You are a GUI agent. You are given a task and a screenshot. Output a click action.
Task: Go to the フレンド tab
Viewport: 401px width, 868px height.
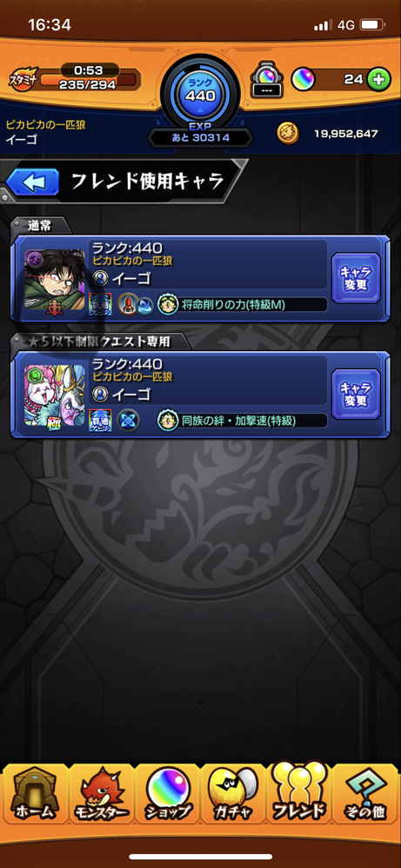[x=299, y=794]
